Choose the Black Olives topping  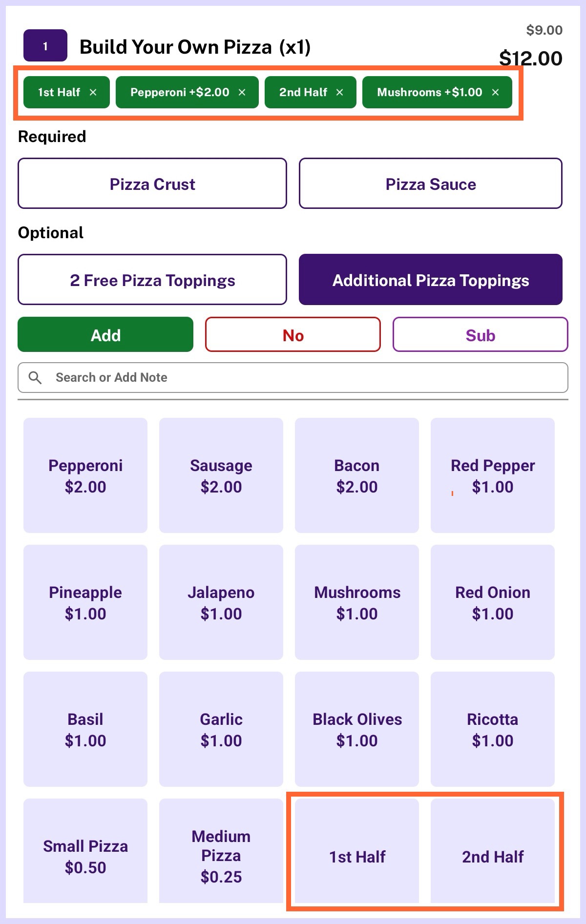point(357,729)
